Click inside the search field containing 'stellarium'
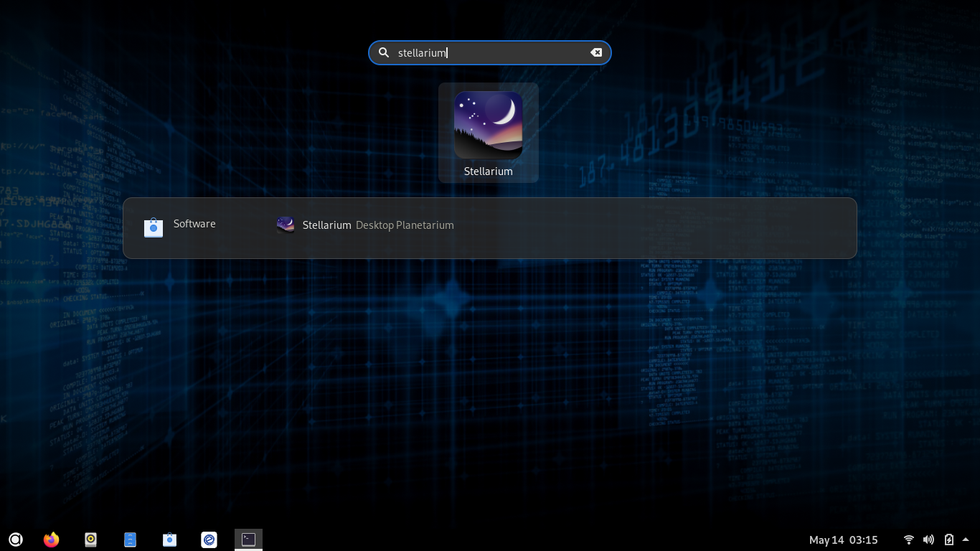Screen dimensions: 980x551 pyautogui.click(x=490, y=52)
